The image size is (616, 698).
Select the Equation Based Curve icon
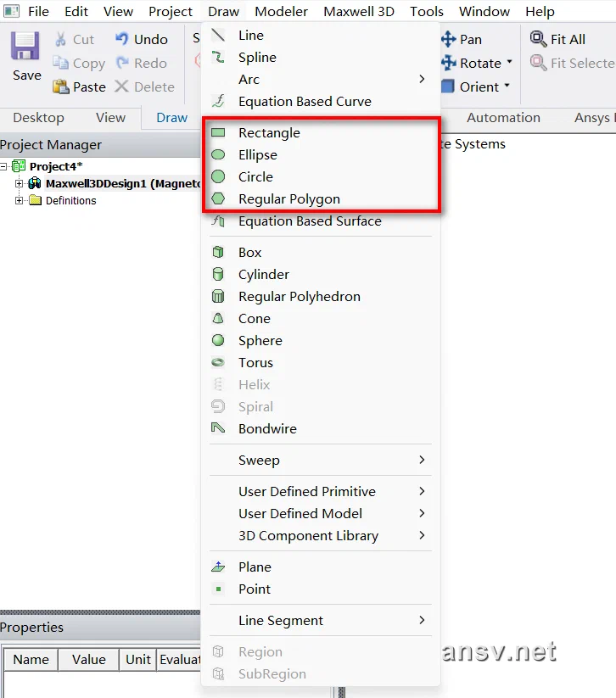(218, 101)
